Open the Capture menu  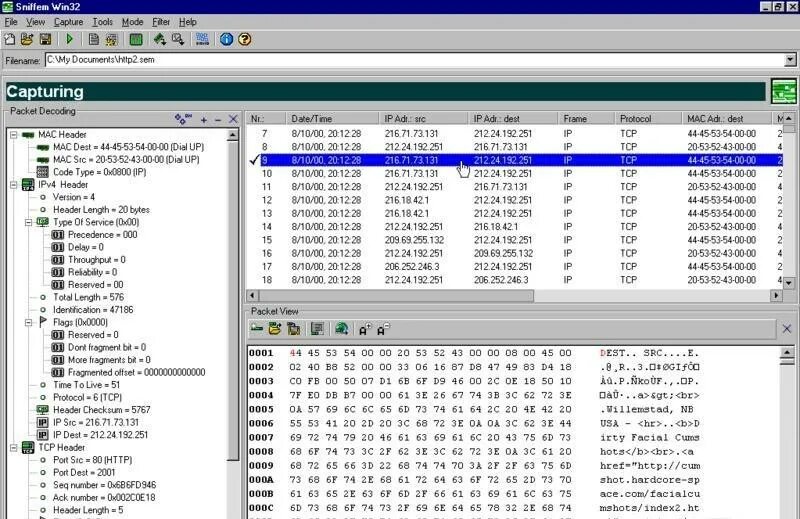pos(68,22)
